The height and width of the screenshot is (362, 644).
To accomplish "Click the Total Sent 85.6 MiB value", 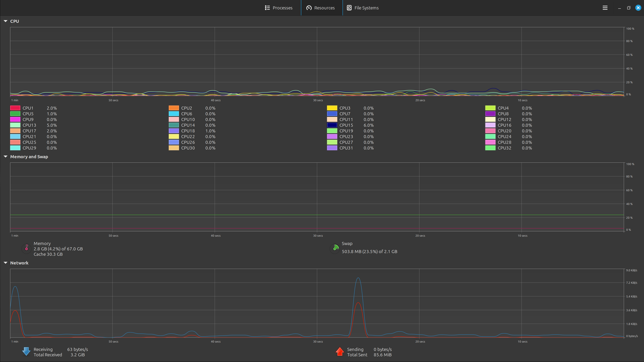I will 382,355.
